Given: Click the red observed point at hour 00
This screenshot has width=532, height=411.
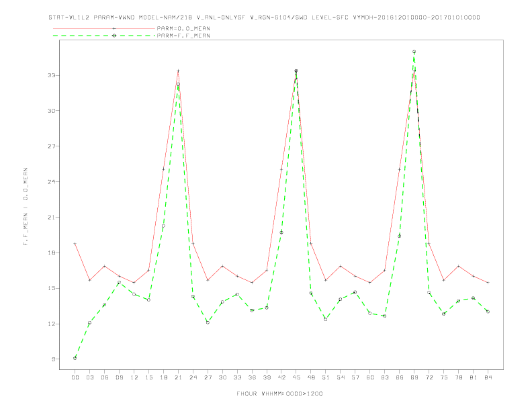Looking at the screenshot, I should (75, 244).
